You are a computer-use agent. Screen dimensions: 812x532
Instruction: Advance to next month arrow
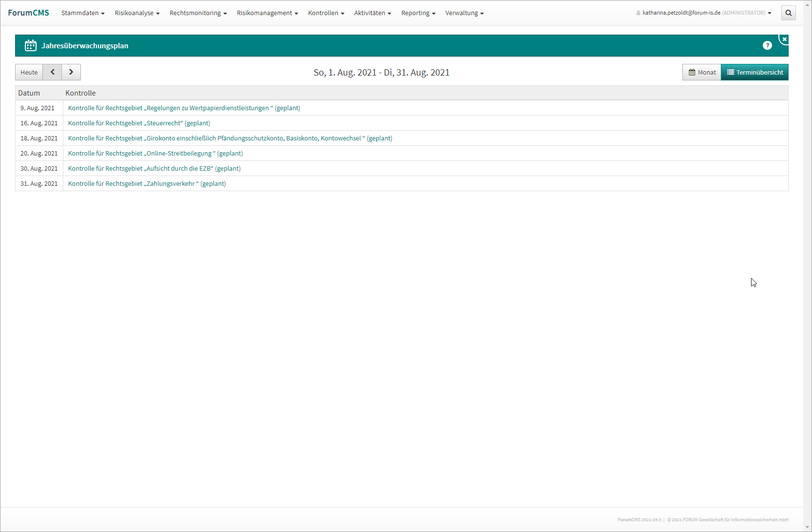71,72
